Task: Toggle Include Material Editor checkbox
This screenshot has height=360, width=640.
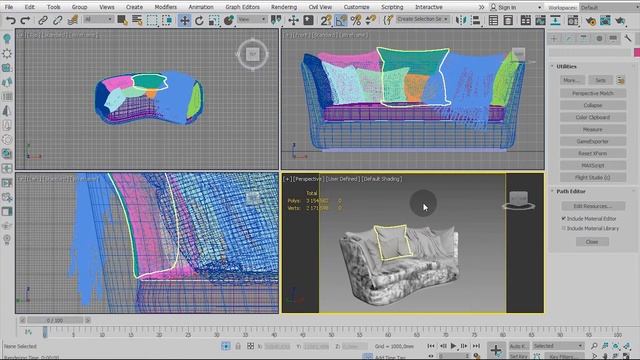Action: pyautogui.click(x=564, y=218)
